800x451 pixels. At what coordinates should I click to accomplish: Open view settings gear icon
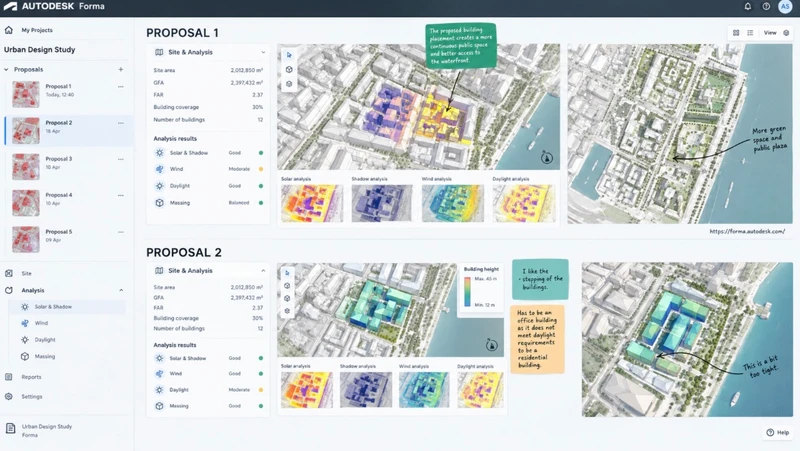click(x=786, y=33)
